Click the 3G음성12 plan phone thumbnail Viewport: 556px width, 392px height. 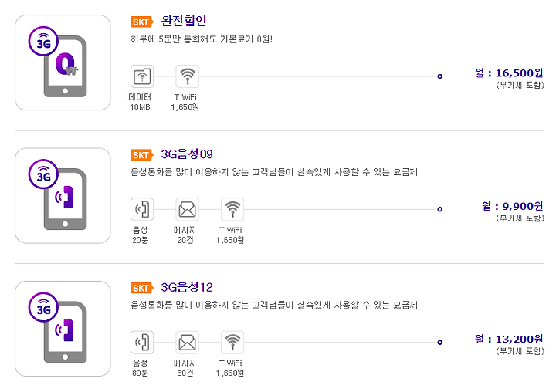(x=63, y=329)
